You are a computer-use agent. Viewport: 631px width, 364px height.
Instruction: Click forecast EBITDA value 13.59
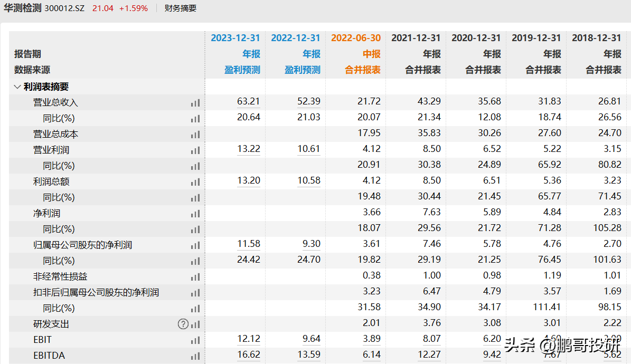pyautogui.click(x=309, y=355)
